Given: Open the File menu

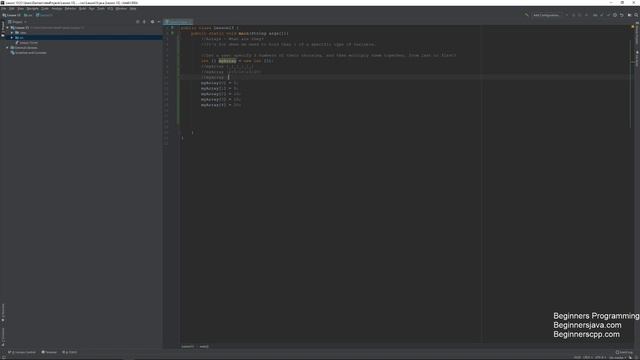Looking at the screenshot, I should pos(3,9).
